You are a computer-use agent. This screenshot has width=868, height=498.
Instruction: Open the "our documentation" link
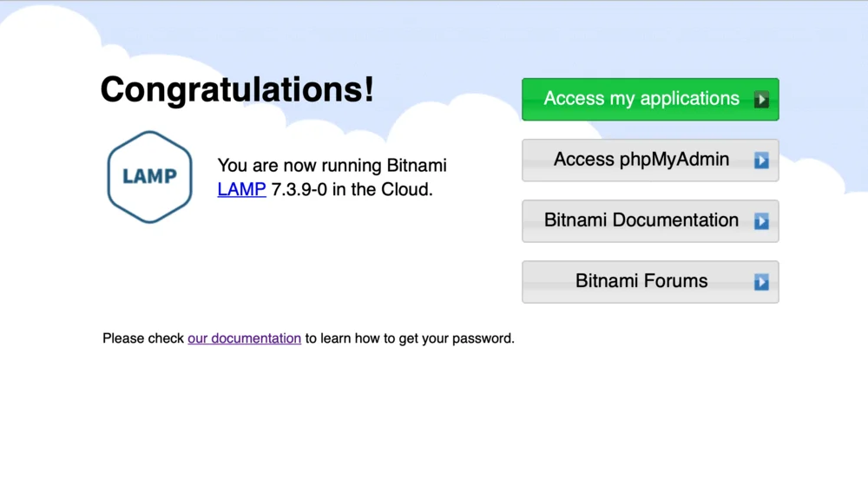[244, 338]
